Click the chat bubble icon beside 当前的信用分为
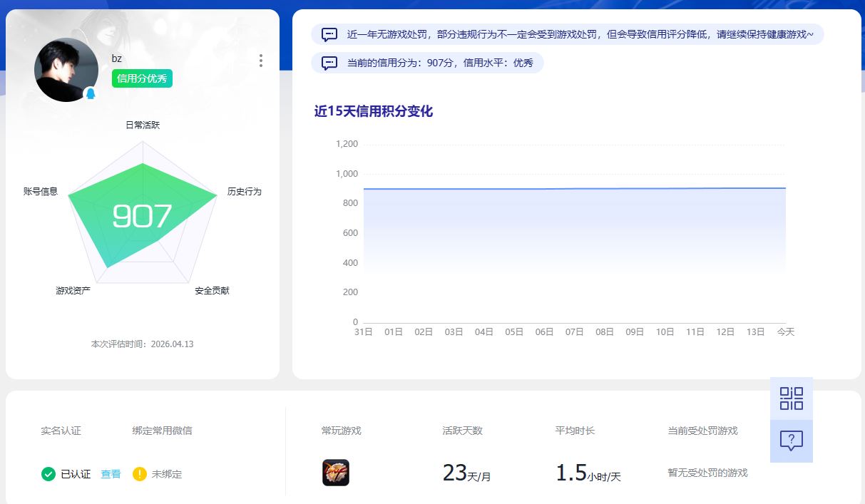 click(329, 63)
